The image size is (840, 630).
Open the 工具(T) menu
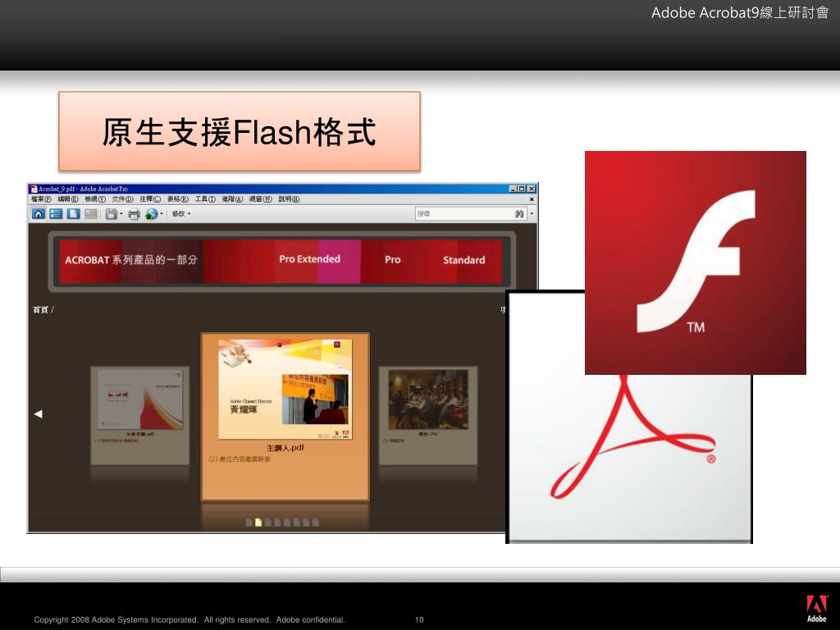204,199
